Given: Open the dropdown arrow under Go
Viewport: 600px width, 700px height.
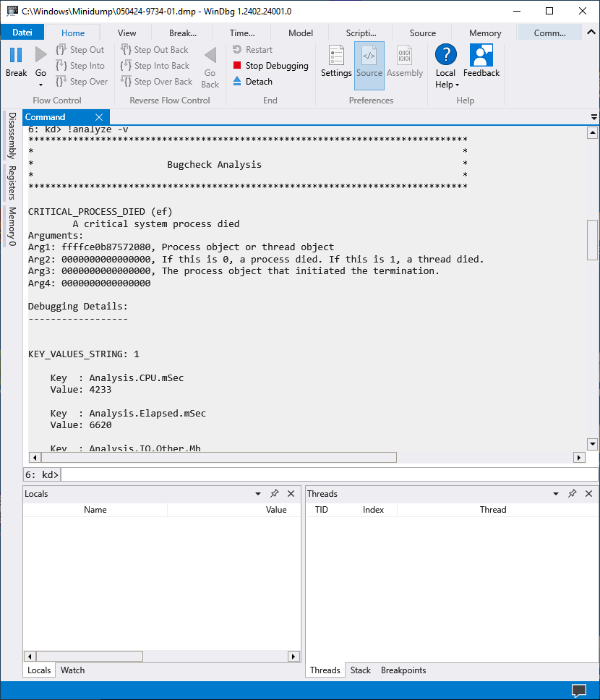Looking at the screenshot, I should click(x=40, y=85).
